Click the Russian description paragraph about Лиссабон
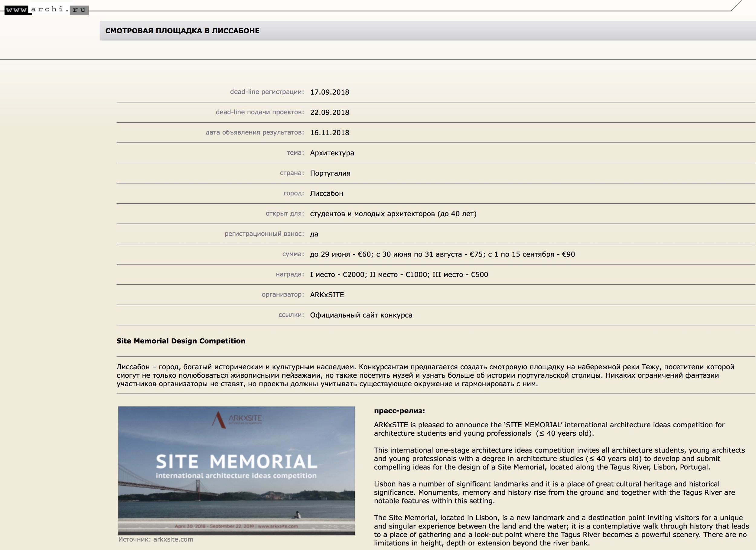756x550 pixels. tap(425, 375)
